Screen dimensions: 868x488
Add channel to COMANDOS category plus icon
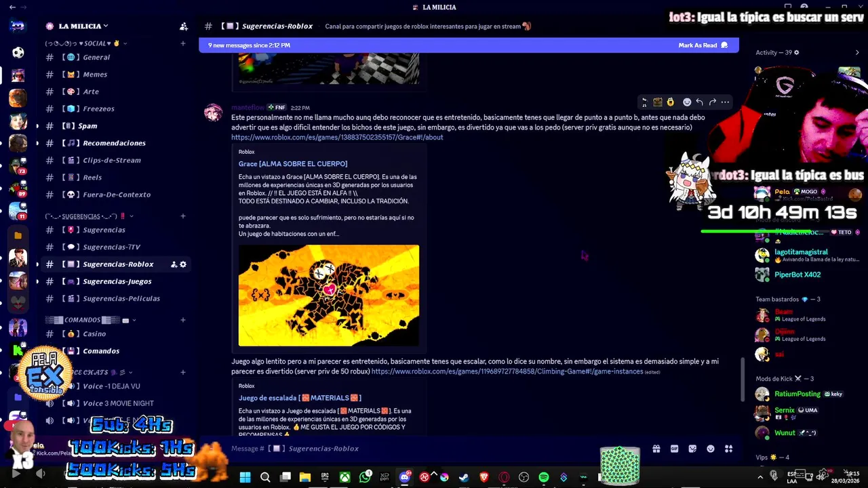click(x=182, y=320)
